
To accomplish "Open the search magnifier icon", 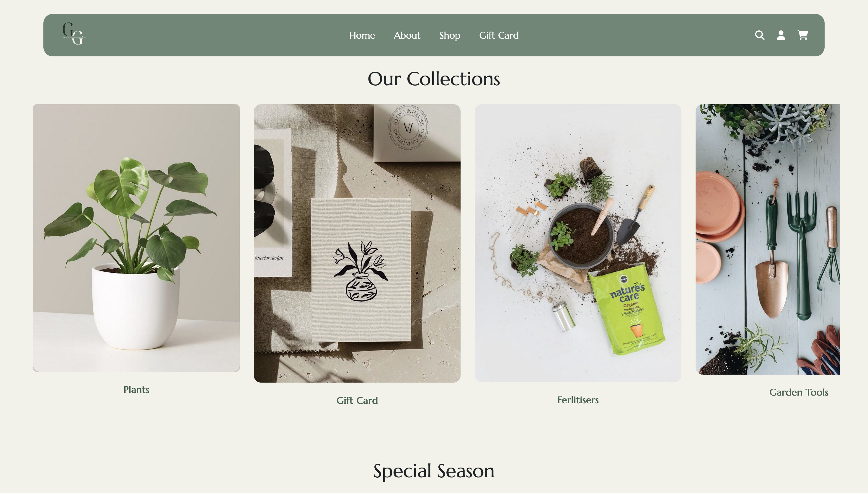I will 760,35.
